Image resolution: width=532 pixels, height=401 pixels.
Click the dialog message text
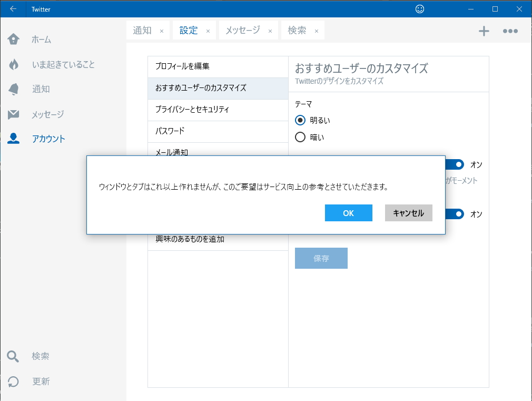243,187
